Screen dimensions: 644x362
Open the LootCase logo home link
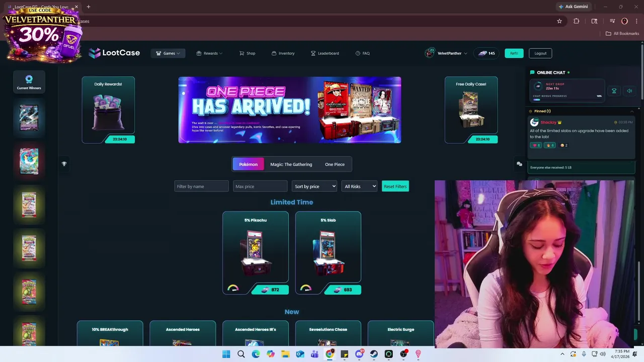pos(114,53)
